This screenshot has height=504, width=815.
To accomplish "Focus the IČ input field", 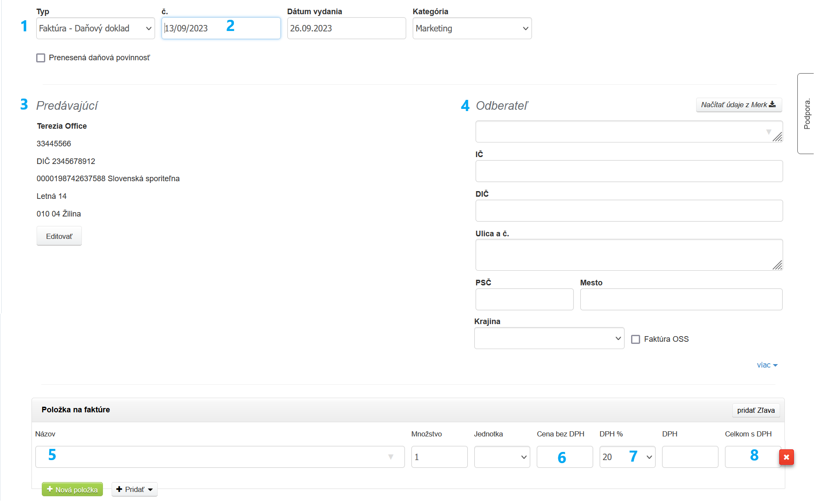I will point(628,171).
